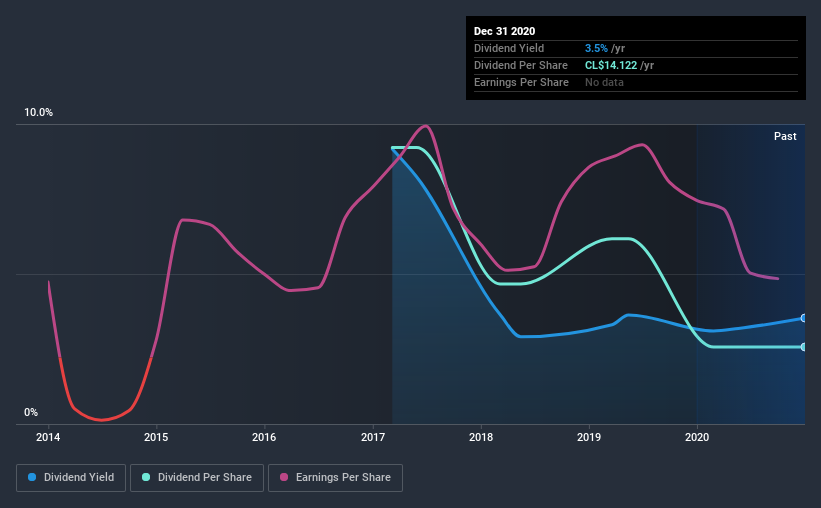Click the 2019 x-axis label
This screenshot has width=821, height=508.
(x=589, y=437)
